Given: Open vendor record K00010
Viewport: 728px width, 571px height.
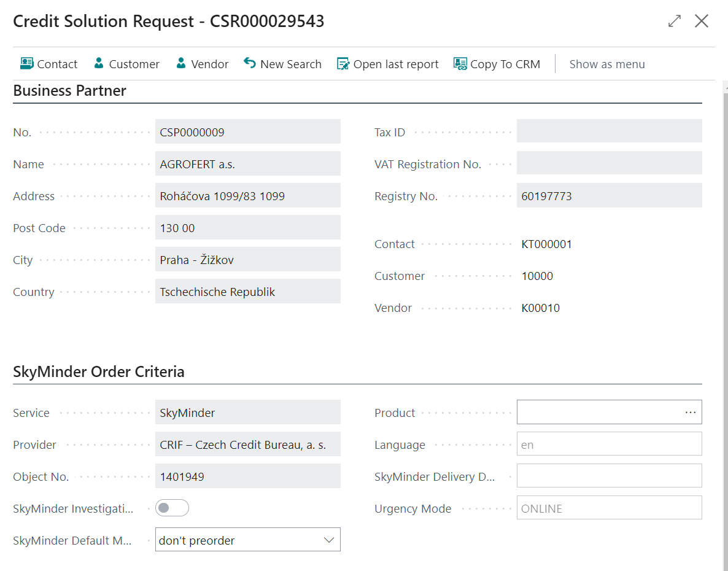Looking at the screenshot, I should (x=541, y=308).
